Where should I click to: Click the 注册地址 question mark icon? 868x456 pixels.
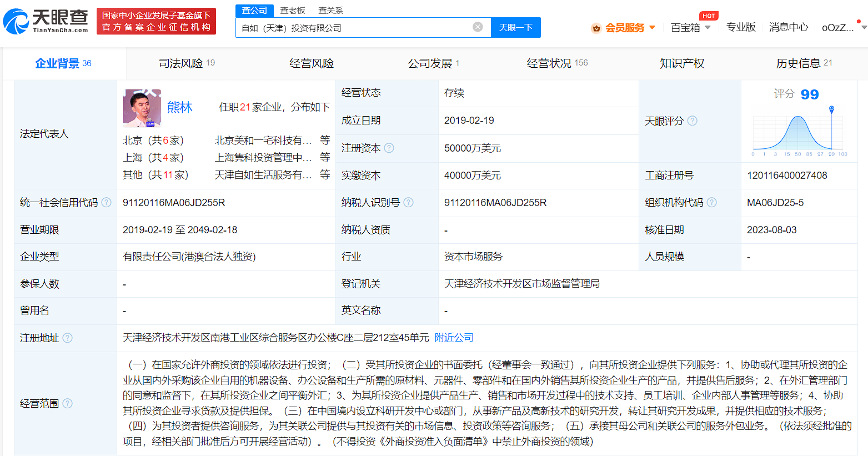(67, 338)
